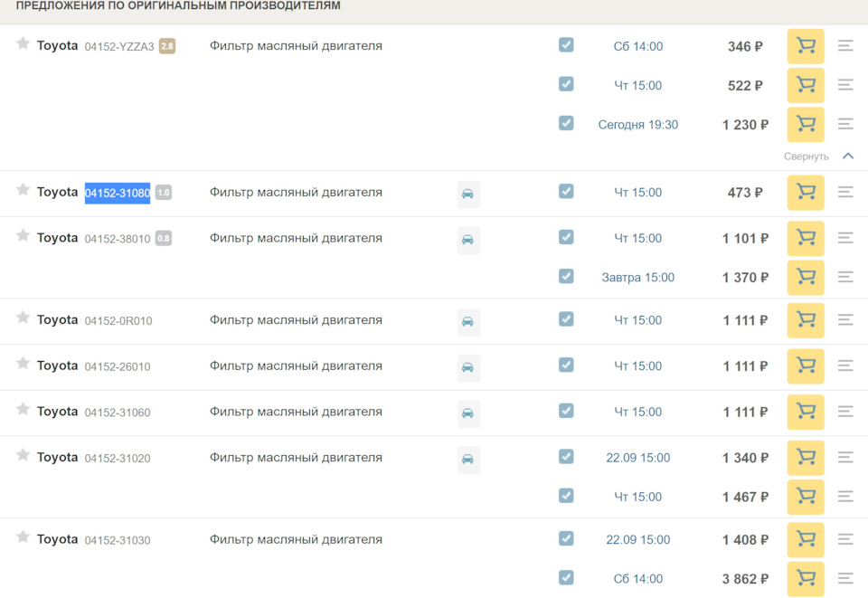The width and height of the screenshot is (868, 598).
Task: Toggle checkbox of the 1 230 ₽ offer
Action: tap(566, 123)
